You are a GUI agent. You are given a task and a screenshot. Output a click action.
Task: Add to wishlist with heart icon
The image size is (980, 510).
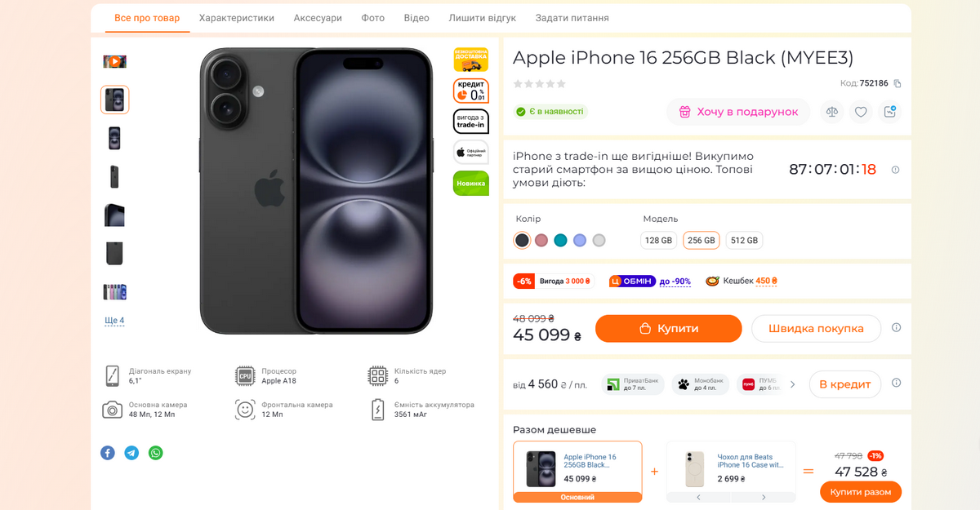(861, 112)
